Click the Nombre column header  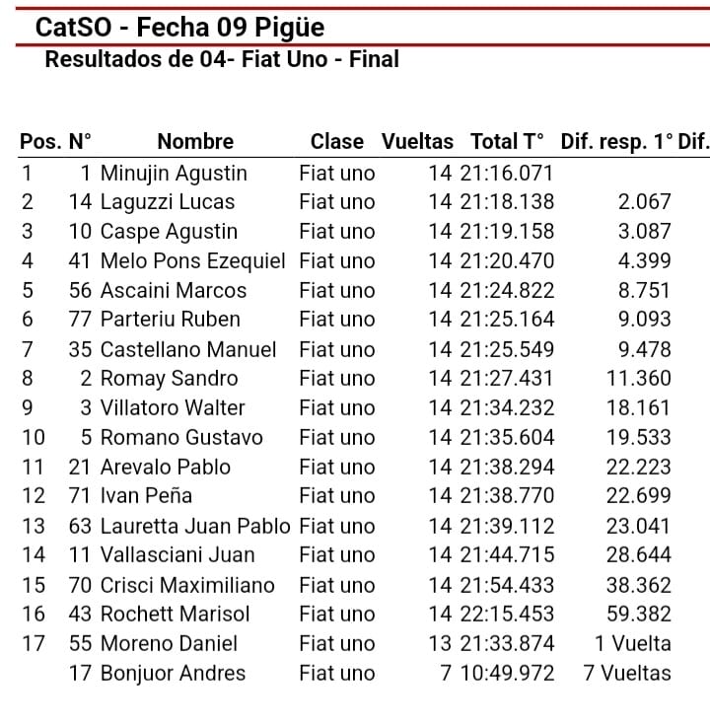195,142
